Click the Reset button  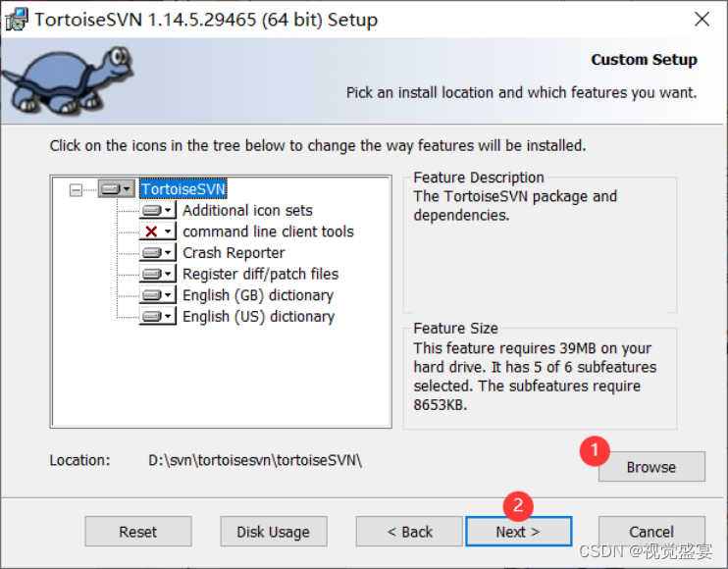[x=138, y=532]
